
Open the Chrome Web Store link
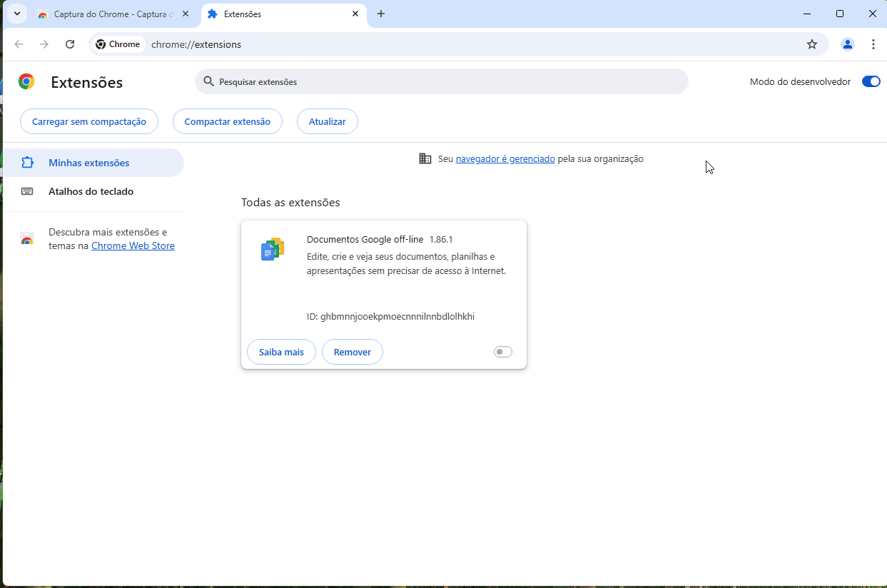pos(133,245)
